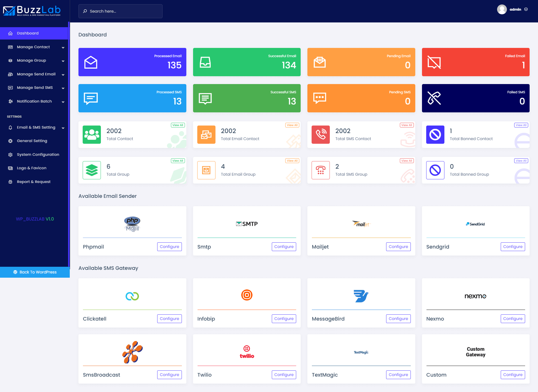The height and width of the screenshot is (392, 538).
Task: Click the Search here input field
Action: 120,11
